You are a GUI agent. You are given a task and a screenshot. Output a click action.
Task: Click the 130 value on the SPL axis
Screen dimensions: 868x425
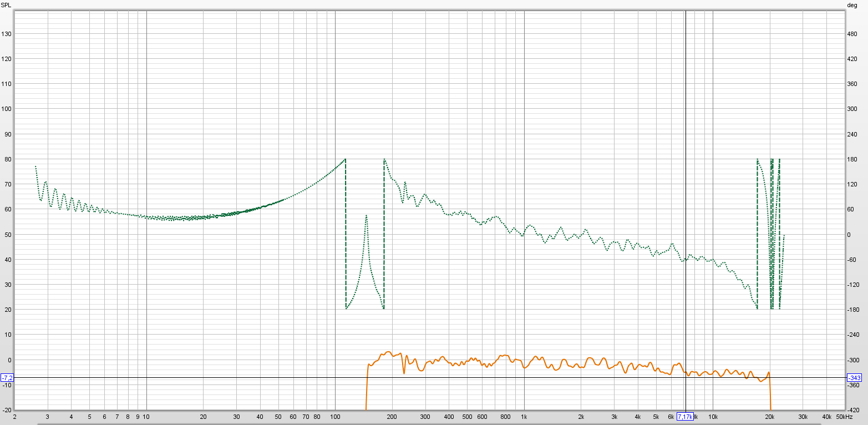coord(7,34)
